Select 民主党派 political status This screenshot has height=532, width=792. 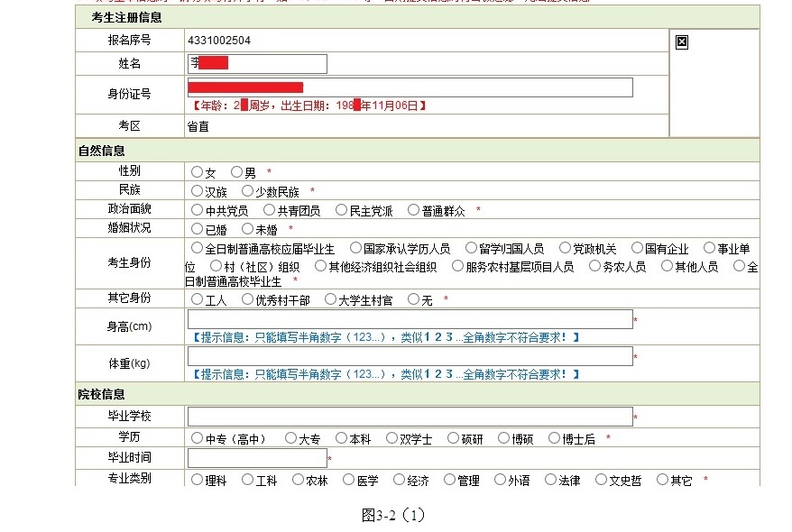point(342,210)
